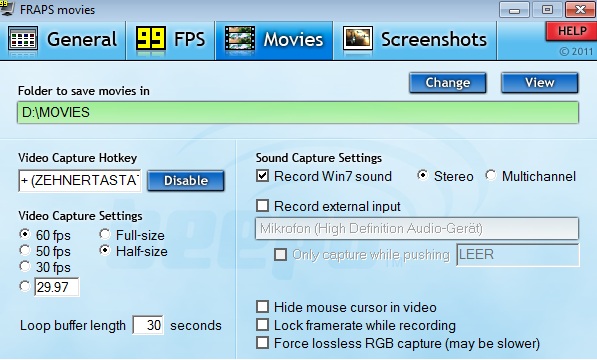Toggle Record Win7 sound checkbox
This screenshot has width=597, height=360.
pos(262,176)
